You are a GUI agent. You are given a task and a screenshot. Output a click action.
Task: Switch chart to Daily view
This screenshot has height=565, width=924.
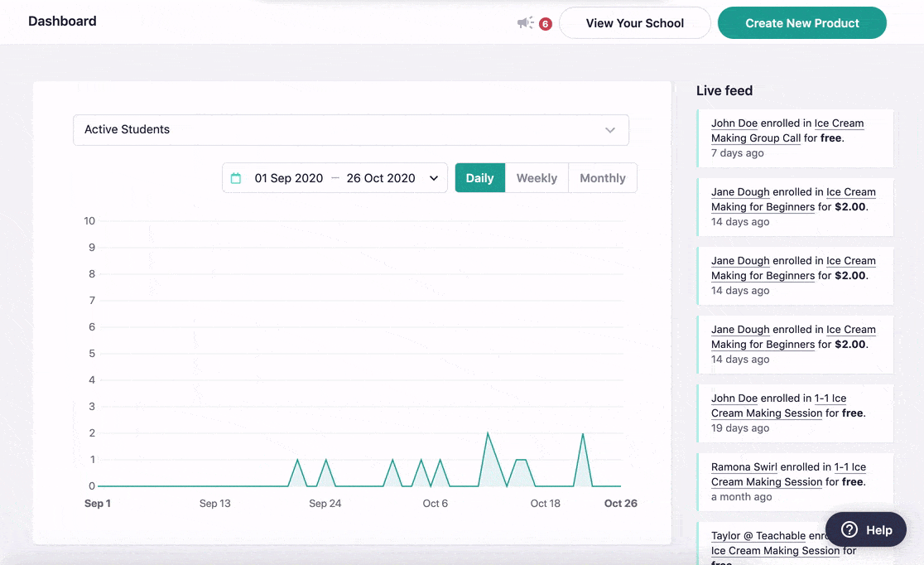[479, 178]
